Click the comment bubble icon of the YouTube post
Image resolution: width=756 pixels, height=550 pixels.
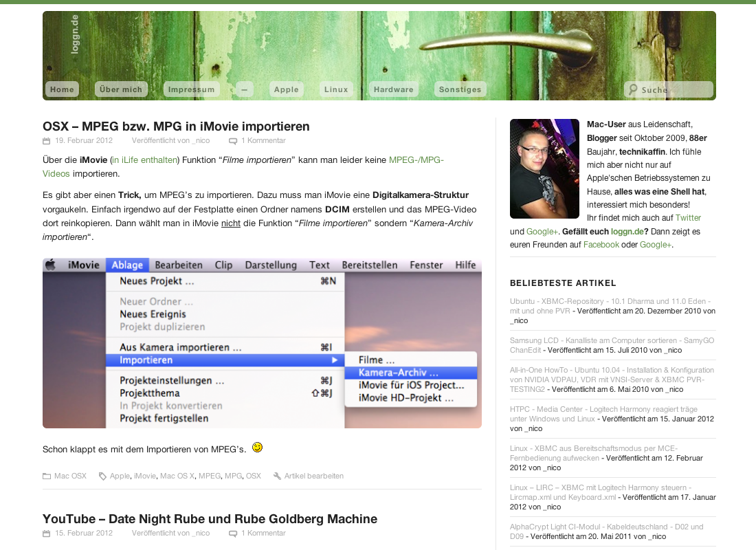coord(233,533)
